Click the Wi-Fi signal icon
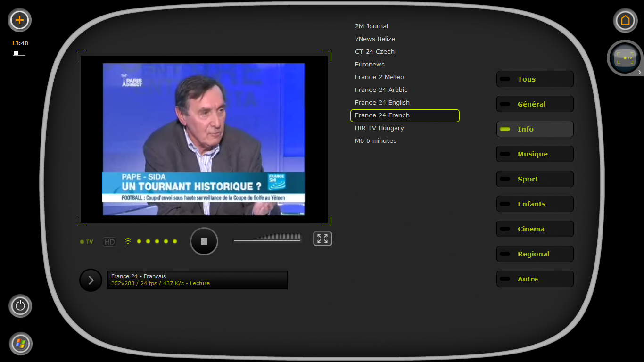The width and height of the screenshot is (644, 362). tap(128, 242)
